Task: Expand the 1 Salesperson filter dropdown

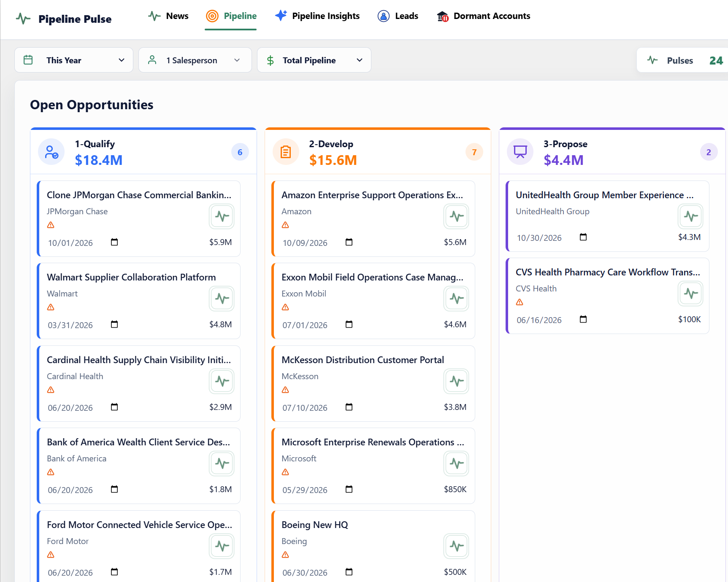Action: click(195, 60)
